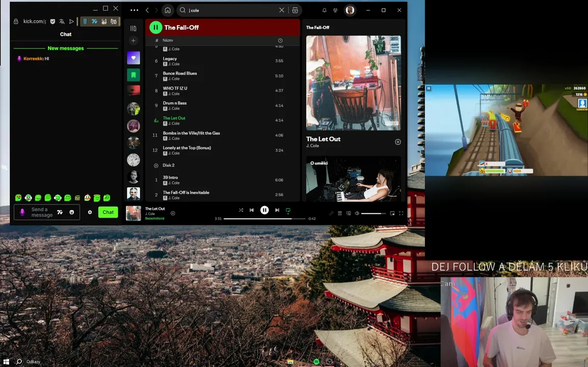This screenshot has height=367, width=588.
Task: Open the lyrics microphone icon
Action: coord(331,213)
